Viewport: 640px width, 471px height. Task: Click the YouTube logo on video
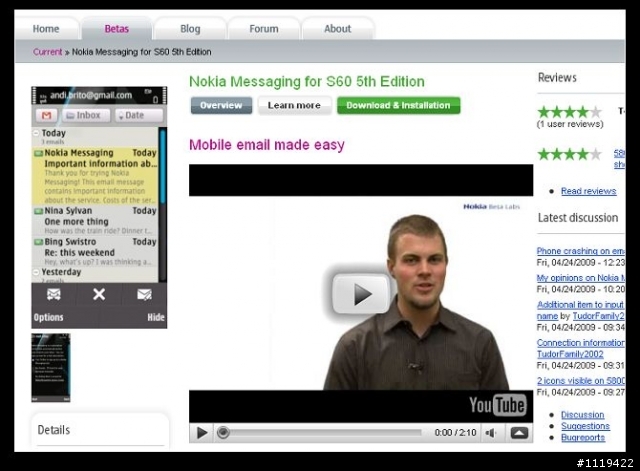(x=498, y=405)
